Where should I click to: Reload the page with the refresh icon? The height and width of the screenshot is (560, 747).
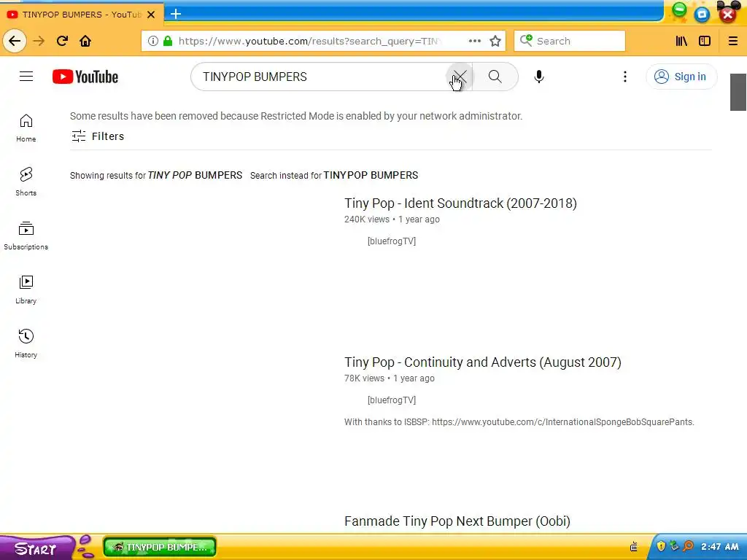click(62, 41)
